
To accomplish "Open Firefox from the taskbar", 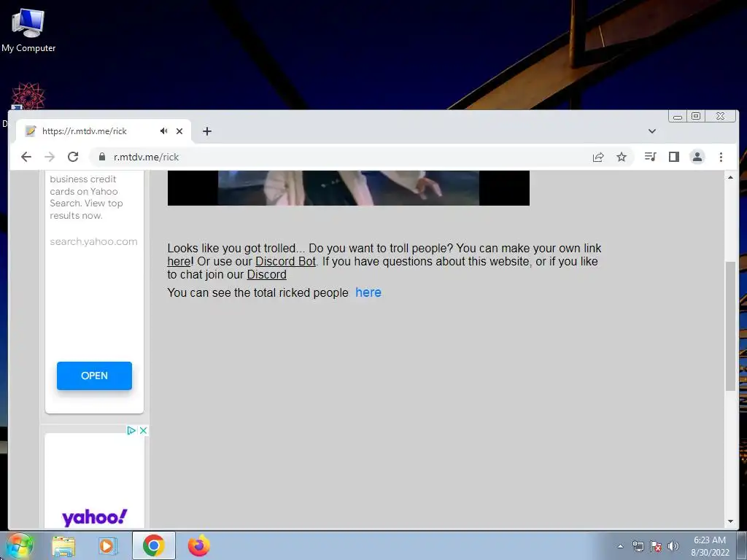I will click(x=198, y=545).
